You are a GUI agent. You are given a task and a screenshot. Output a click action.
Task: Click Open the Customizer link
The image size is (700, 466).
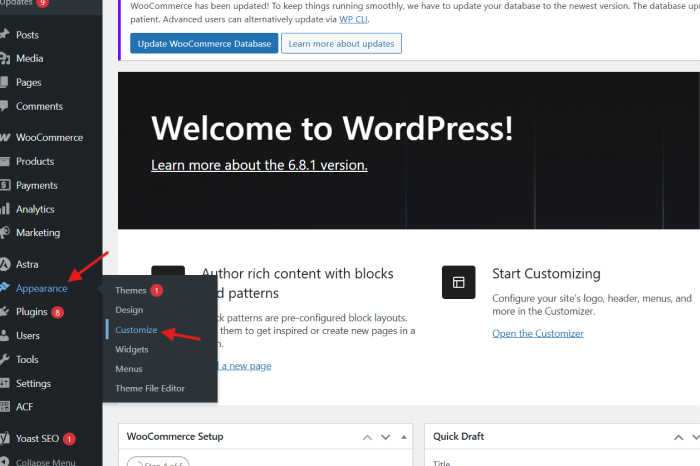point(538,333)
